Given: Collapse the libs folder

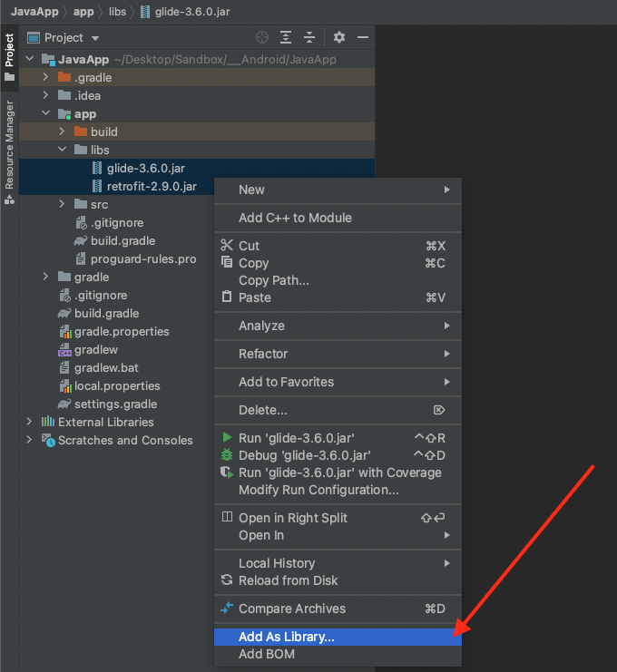Looking at the screenshot, I should 63,150.
